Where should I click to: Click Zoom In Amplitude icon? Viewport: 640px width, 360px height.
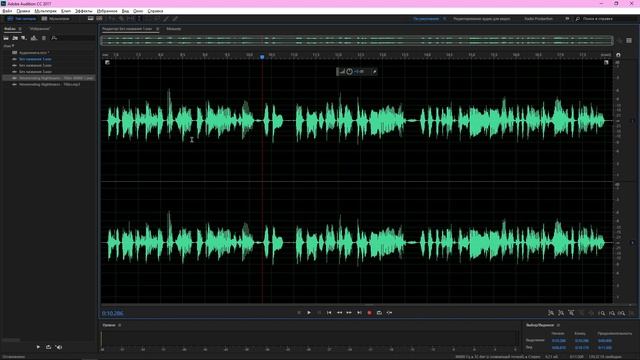(x=551, y=313)
